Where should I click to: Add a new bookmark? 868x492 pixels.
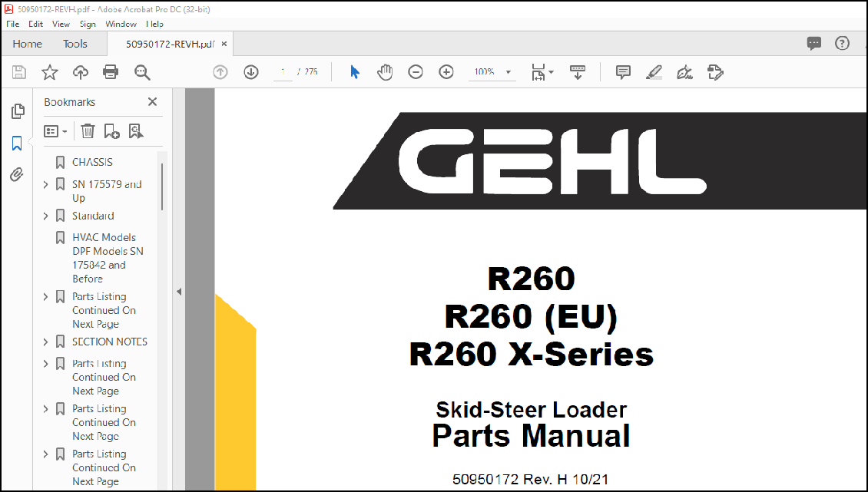point(112,131)
